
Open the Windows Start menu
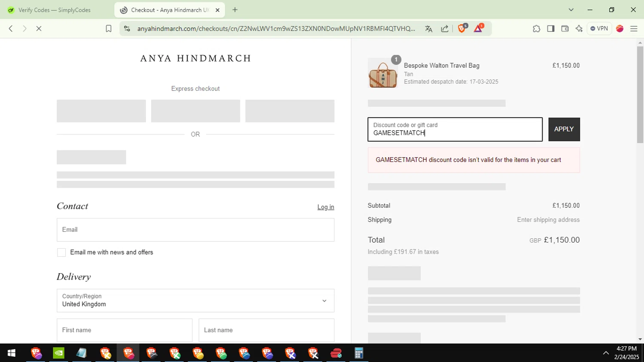coord(11,353)
